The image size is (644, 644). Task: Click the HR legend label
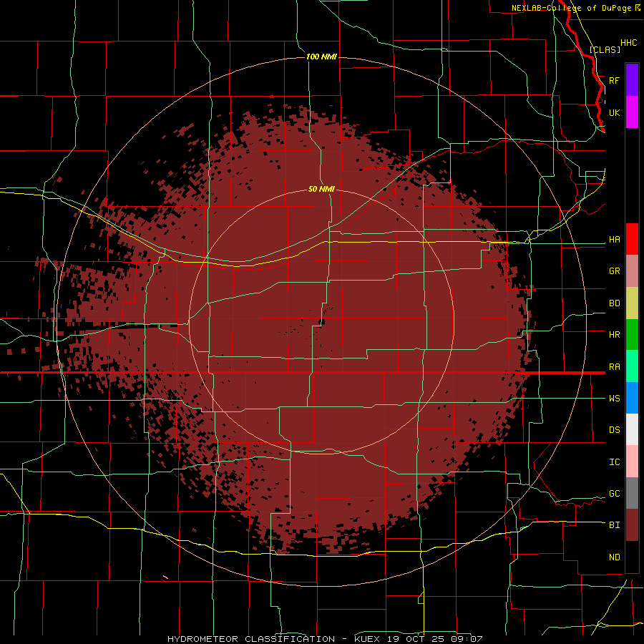tap(614, 335)
